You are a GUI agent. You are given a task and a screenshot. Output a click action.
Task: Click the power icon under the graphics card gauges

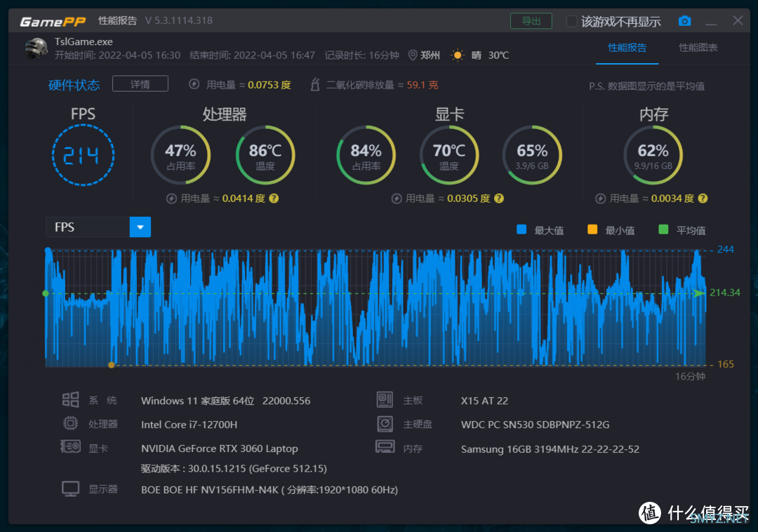click(397, 199)
